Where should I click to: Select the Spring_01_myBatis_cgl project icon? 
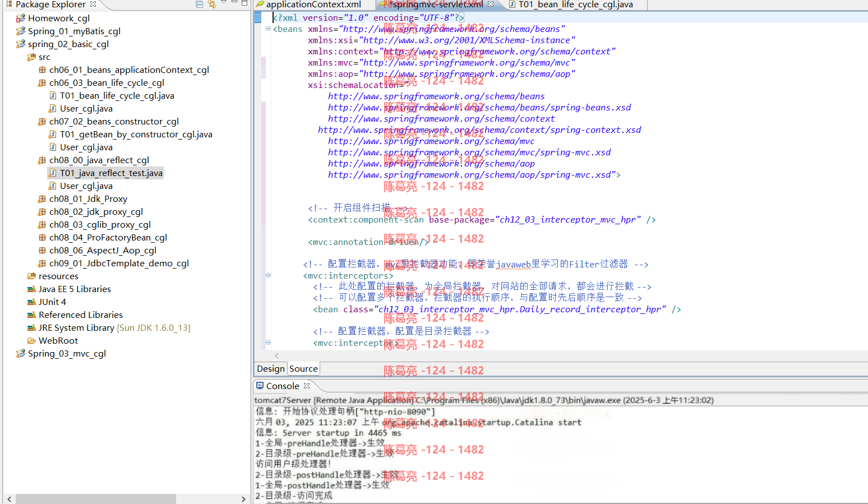(x=21, y=31)
